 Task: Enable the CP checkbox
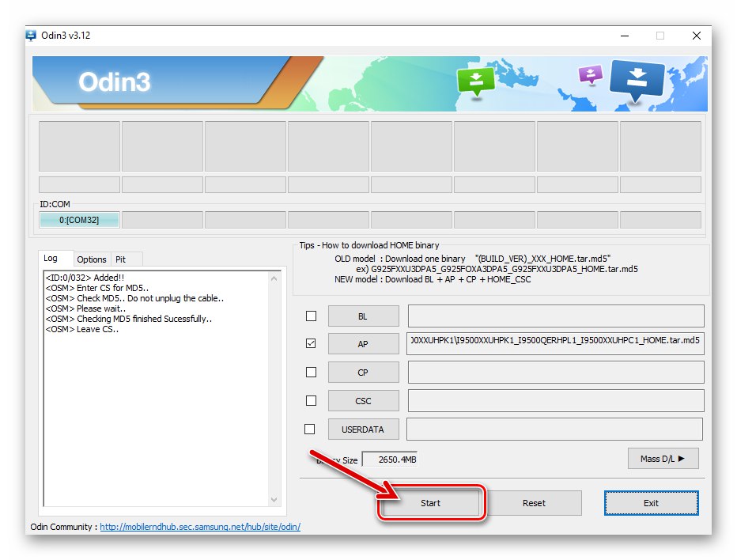311,372
